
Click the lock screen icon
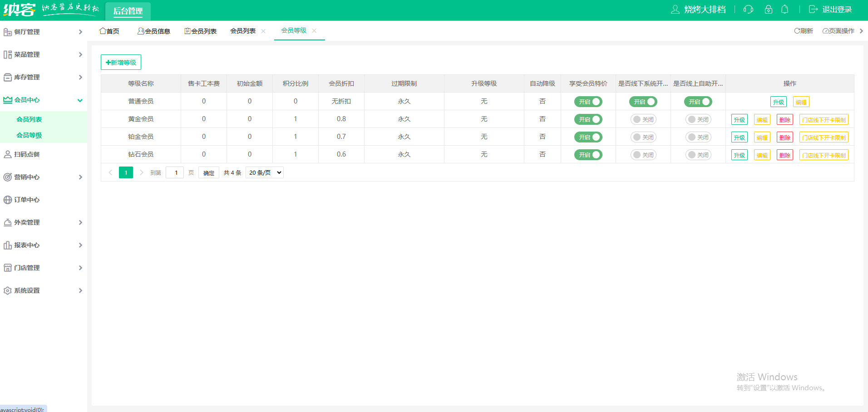pos(768,10)
